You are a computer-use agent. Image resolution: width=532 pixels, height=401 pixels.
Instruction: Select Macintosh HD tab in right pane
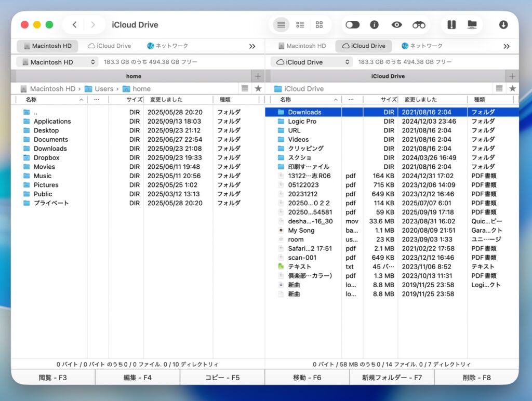302,46
